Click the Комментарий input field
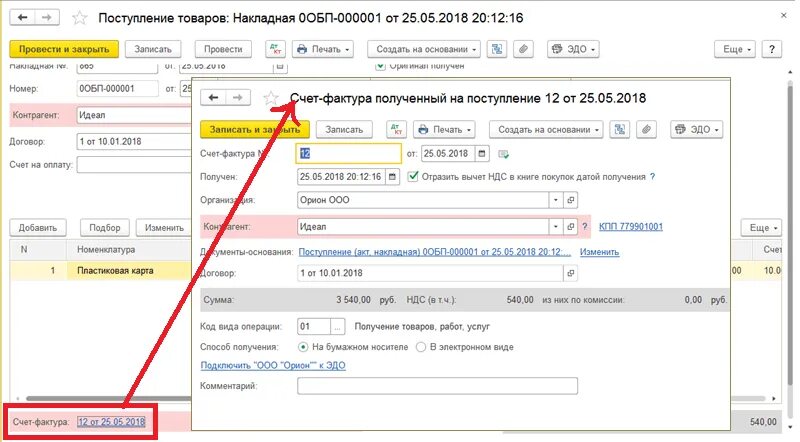 tap(437, 386)
